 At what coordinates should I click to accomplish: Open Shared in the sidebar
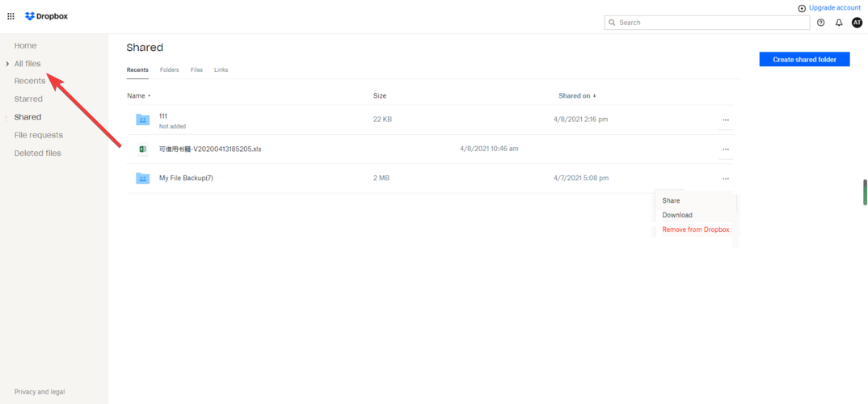point(27,117)
